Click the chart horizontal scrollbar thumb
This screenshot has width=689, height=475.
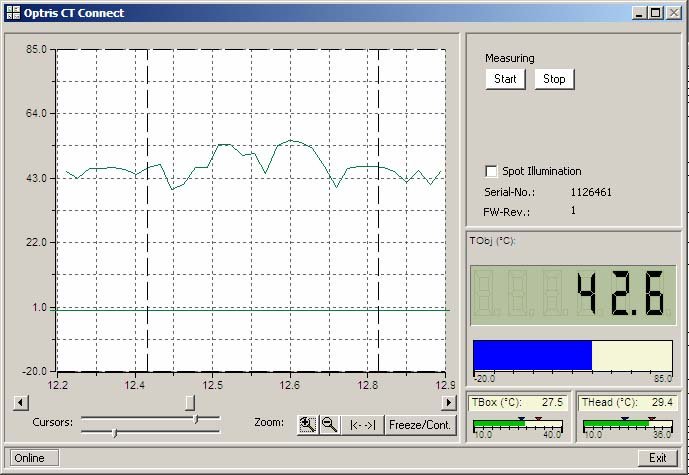coord(190,402)
